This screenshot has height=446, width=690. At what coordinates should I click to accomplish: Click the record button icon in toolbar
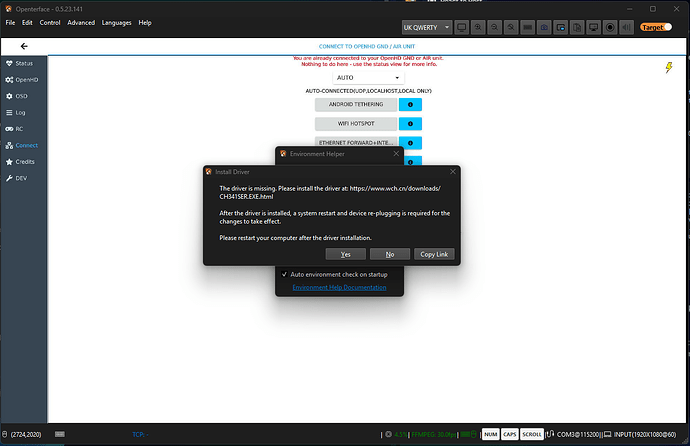pyautogui.click(x=610, y=27)
